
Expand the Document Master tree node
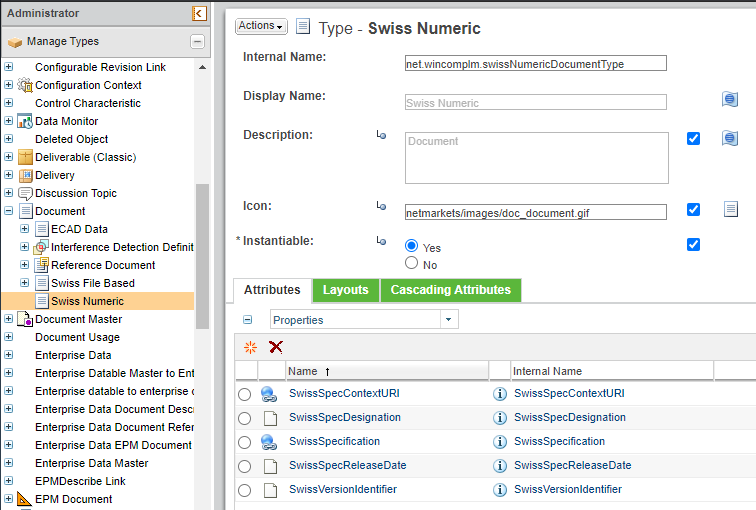(x=9, y=319)
